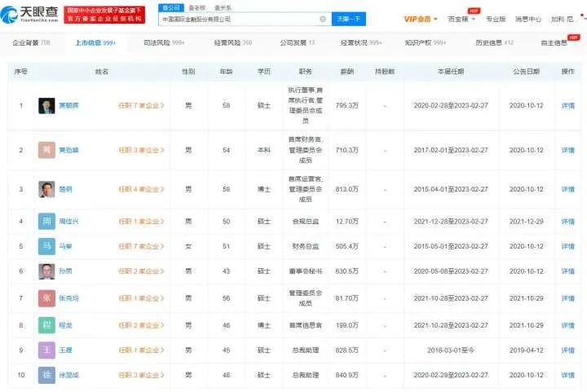Click purple 王 avatar tile in row 9
This screenshot has height=392, width=587.
tap(46, 350)
